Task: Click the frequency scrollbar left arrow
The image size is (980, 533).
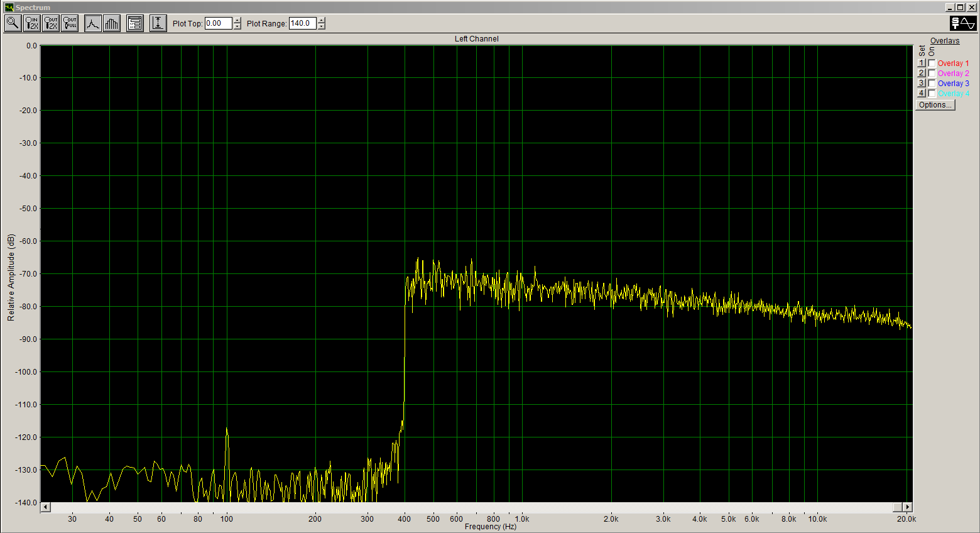Action: (45, 507)
